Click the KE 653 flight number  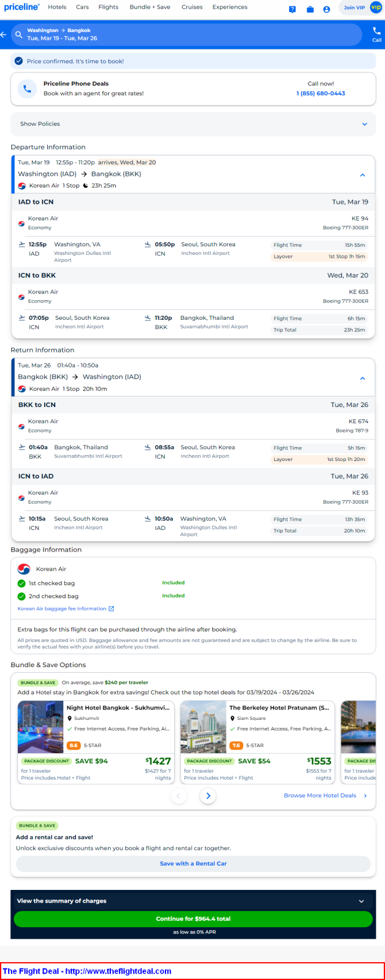pos(359,292)
